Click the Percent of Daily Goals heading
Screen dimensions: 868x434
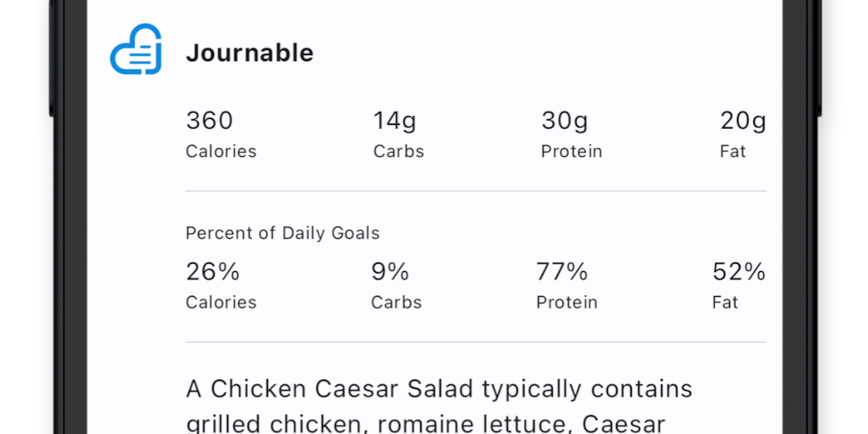point(283,233)
